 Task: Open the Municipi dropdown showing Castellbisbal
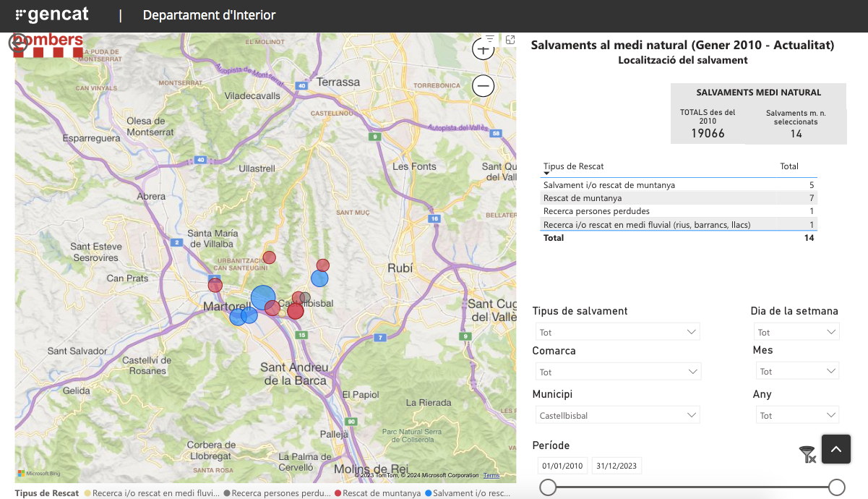(618, 415)
